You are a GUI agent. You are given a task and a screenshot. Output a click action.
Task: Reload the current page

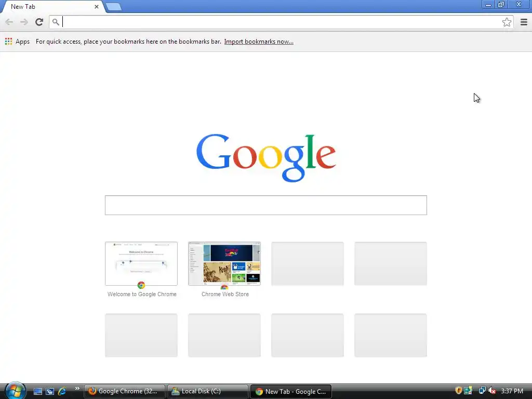point(39,22)
